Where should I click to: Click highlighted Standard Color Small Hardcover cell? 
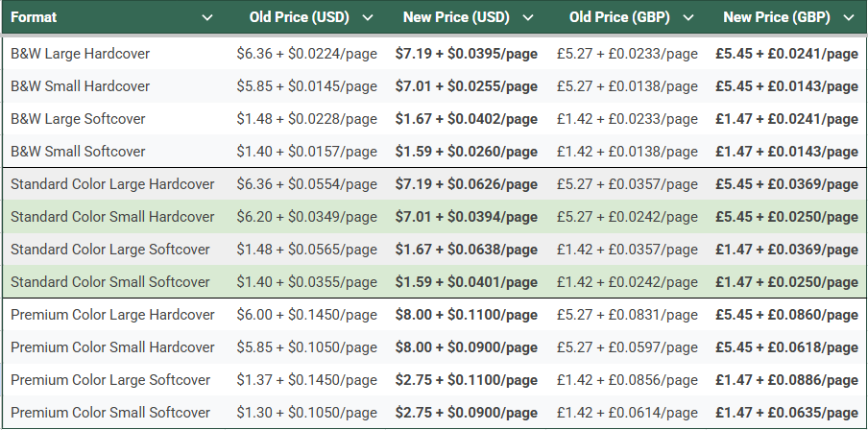click(x=111, y=217)
